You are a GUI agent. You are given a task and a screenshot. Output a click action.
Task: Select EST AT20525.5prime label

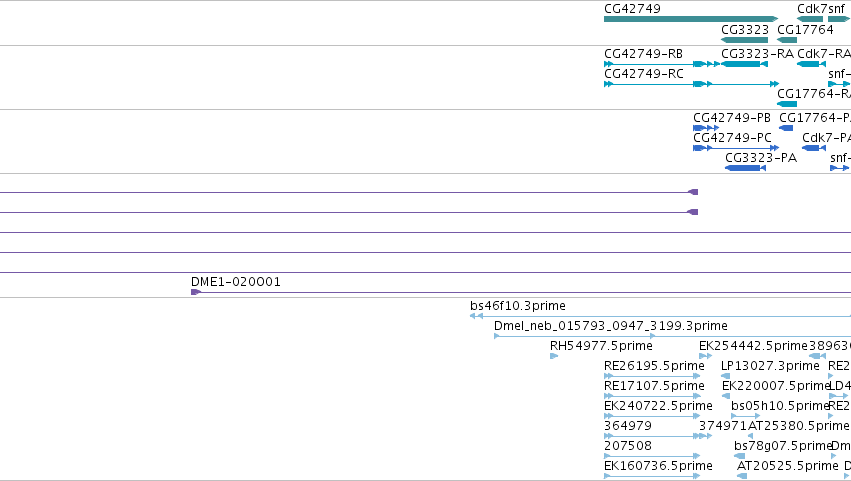point(788,467)
